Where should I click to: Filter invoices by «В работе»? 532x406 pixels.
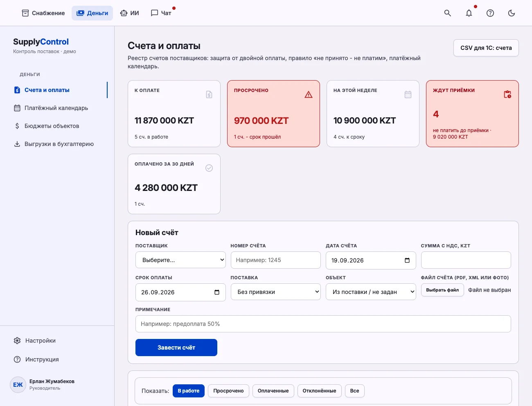189,391
